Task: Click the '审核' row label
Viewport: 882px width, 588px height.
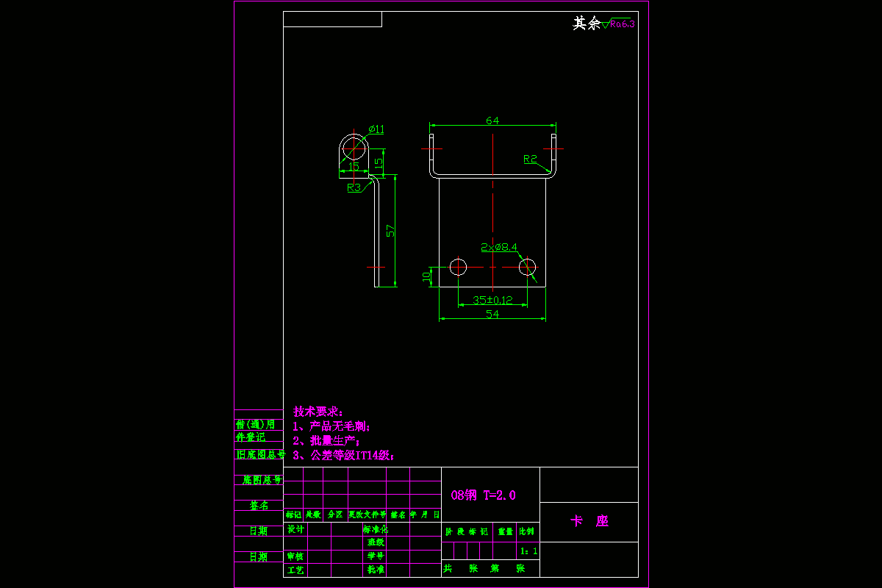Action: [x=295, y=556]
